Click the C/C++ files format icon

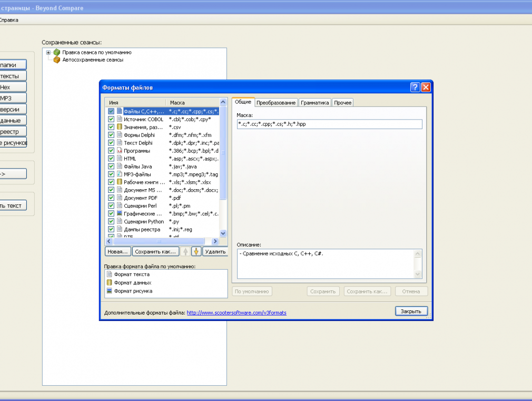pos(120,111)
